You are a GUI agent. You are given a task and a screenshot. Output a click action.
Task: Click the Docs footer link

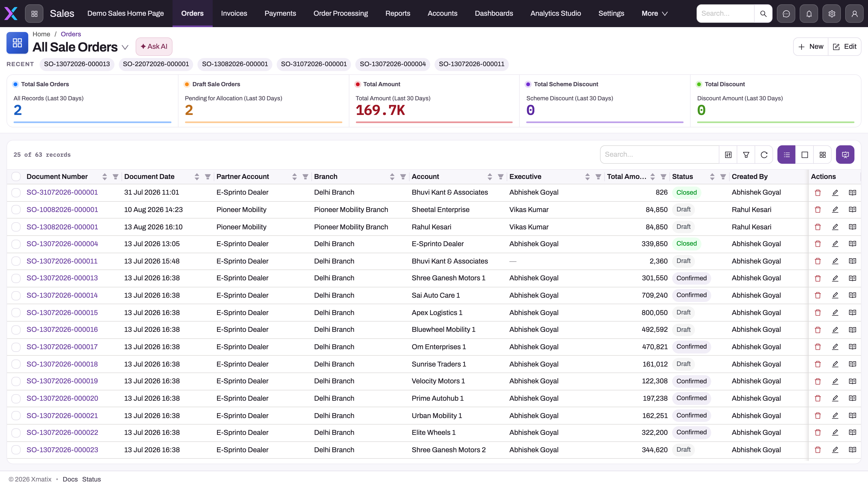(70, 479)
